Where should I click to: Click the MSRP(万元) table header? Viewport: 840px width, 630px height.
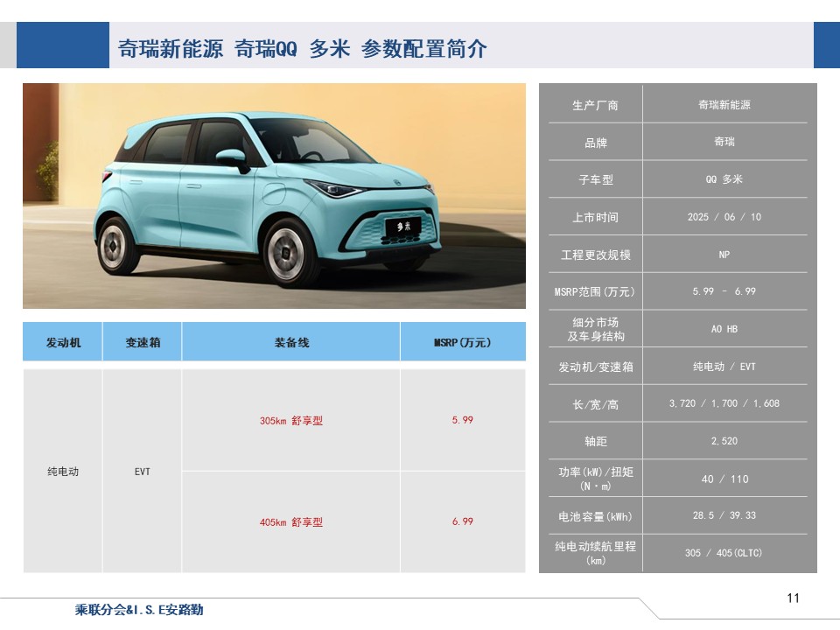tap(463, 342)
